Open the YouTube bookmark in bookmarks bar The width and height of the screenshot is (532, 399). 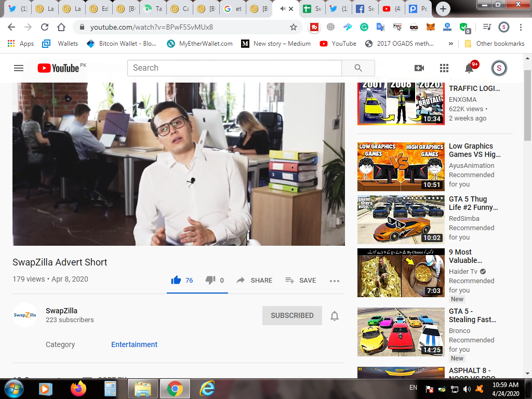click(x=338, y=44)
